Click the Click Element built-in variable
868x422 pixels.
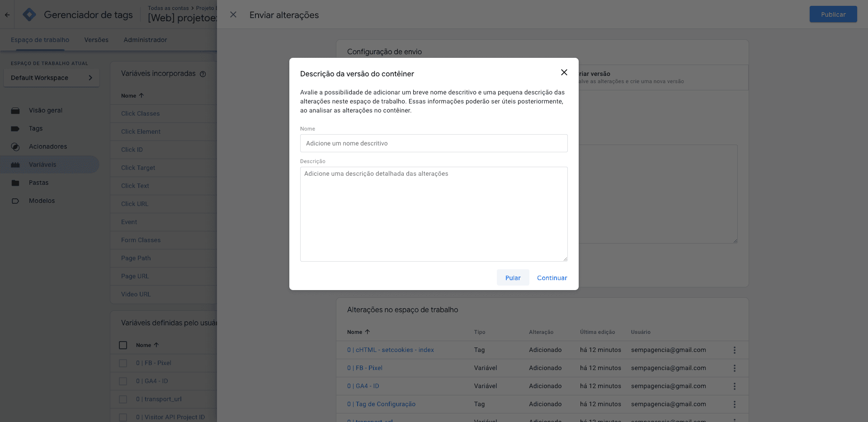[x=141, y=131]
